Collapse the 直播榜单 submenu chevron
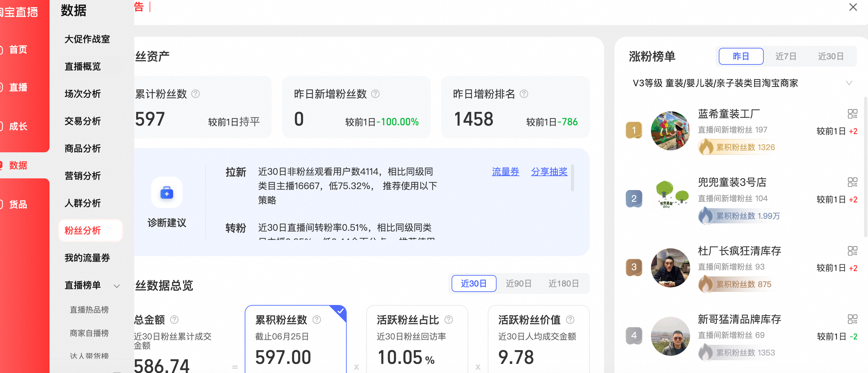Screen dimensions: 868x373 pyautogui.click(x=117, y=286)
